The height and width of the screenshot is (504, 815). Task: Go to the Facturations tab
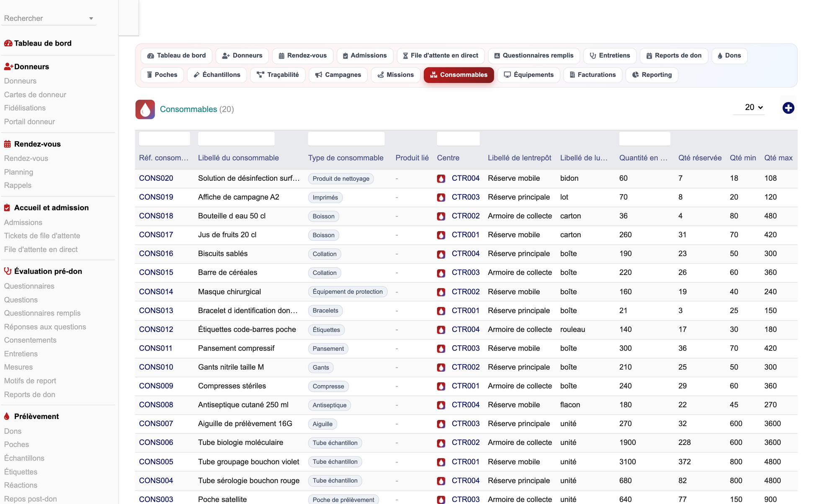tap(593, 75)
